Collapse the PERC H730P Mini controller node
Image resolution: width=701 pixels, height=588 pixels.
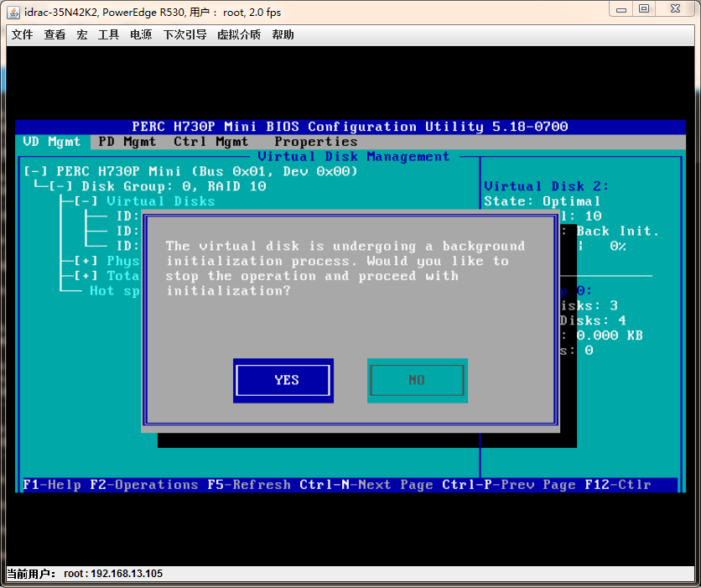pos(35,171)
